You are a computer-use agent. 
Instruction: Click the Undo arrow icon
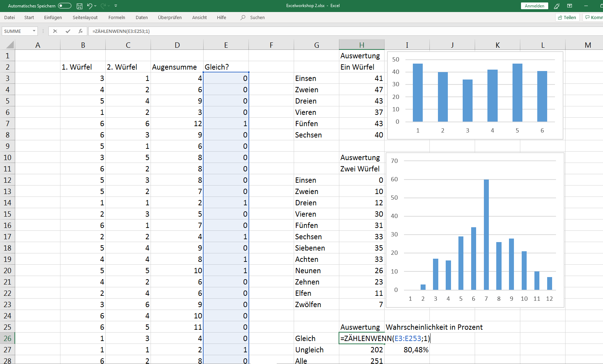pos(89,6)
